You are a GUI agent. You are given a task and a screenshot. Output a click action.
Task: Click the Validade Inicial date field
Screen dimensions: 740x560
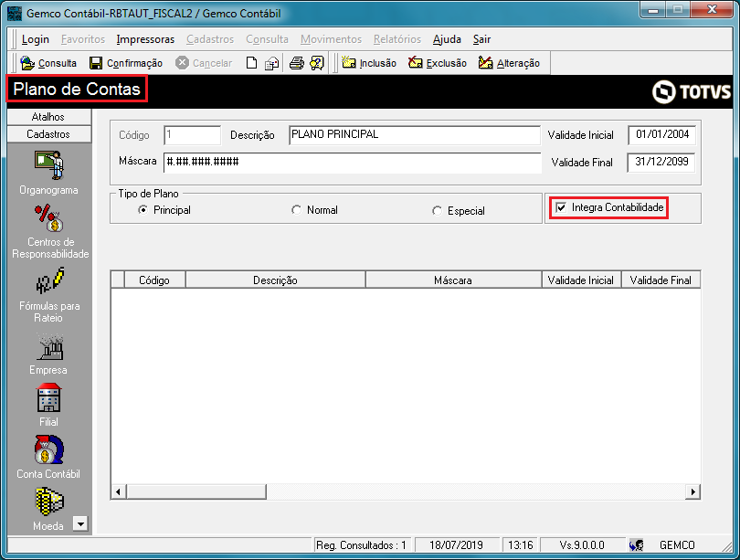point(661,135)
